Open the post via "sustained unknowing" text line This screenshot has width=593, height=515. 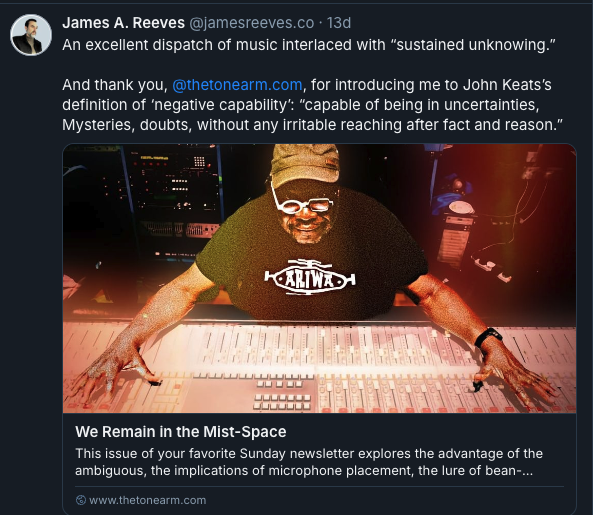pos(309,45)
